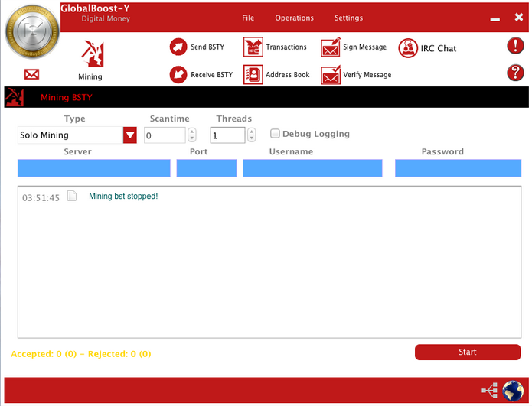Focus the Password input field
Viewport: 532px width, 406px height.
[458, 168]
